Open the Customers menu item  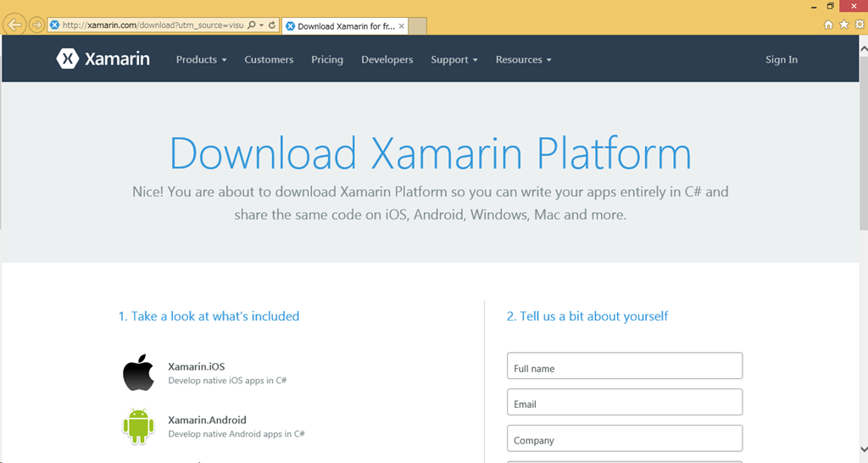(x=269, y=59)
